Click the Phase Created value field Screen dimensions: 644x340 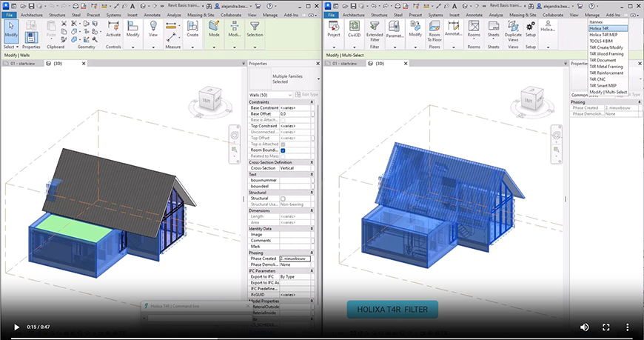[295, 259]
